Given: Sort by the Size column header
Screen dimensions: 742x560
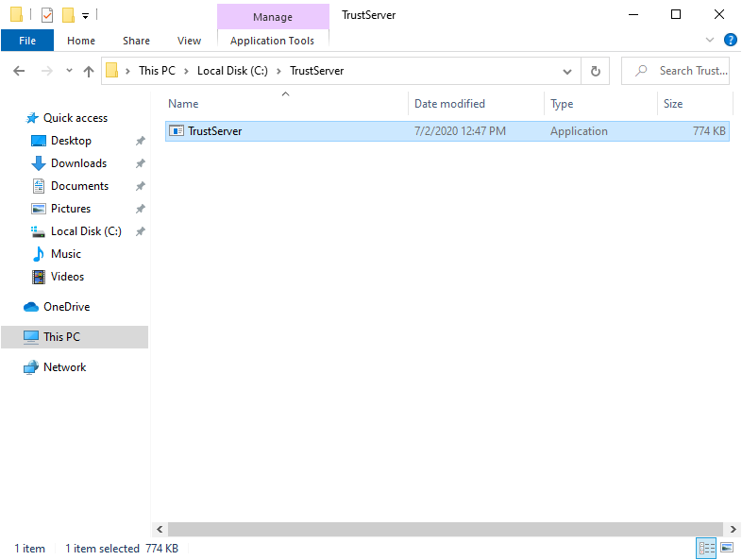Looking at the screenshot, I should point(695,104).
